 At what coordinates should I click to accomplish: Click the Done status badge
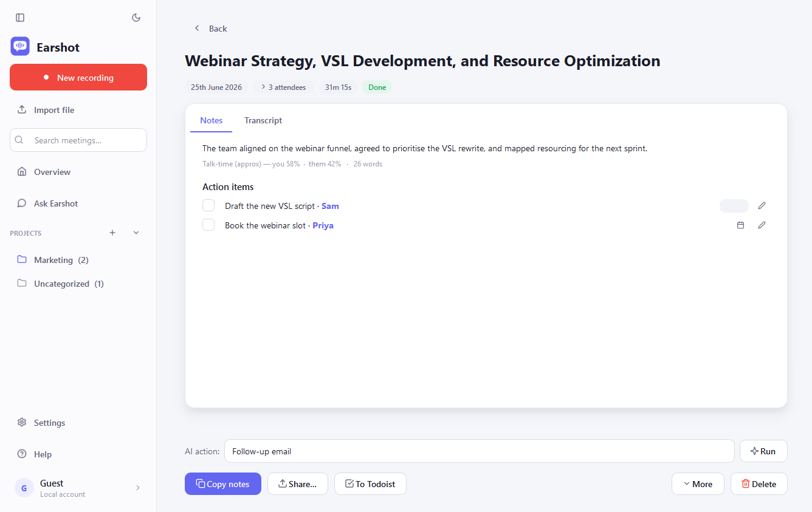point(377,87)
